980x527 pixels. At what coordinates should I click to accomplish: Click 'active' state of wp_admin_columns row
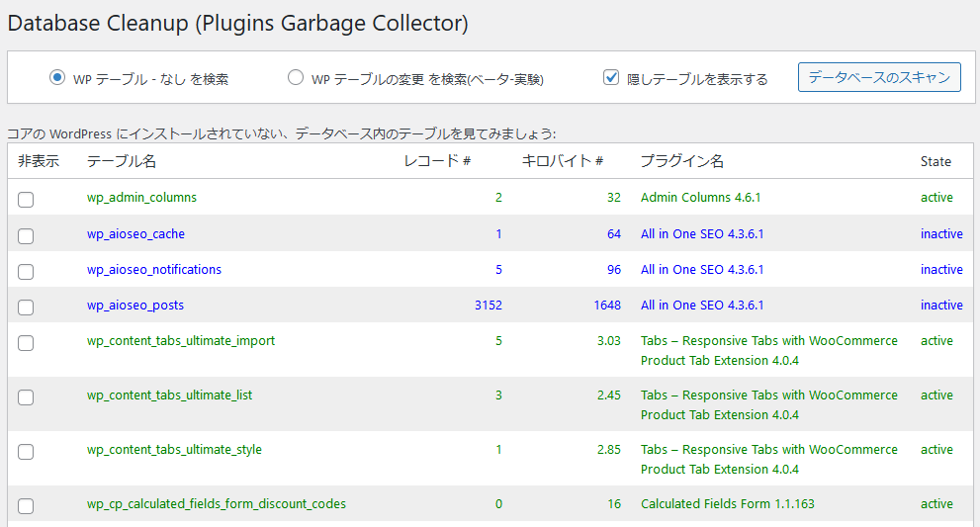coord(936,198)
